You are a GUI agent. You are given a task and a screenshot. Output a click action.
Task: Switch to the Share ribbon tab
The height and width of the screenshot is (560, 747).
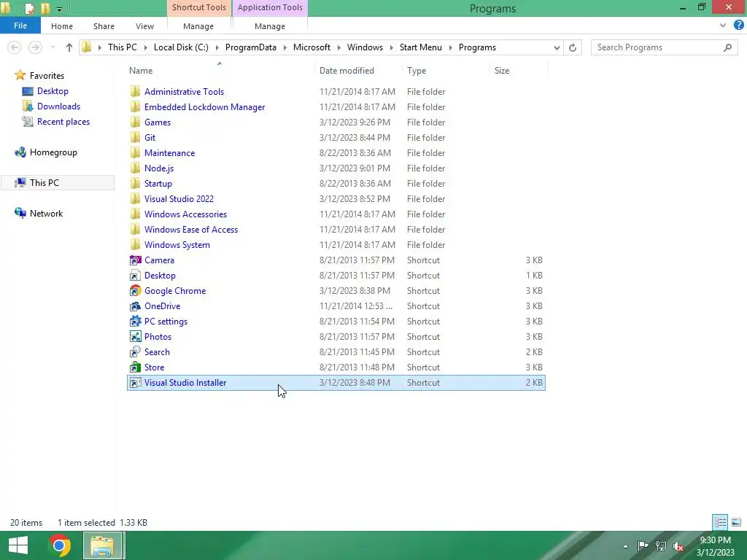(104, 26)
